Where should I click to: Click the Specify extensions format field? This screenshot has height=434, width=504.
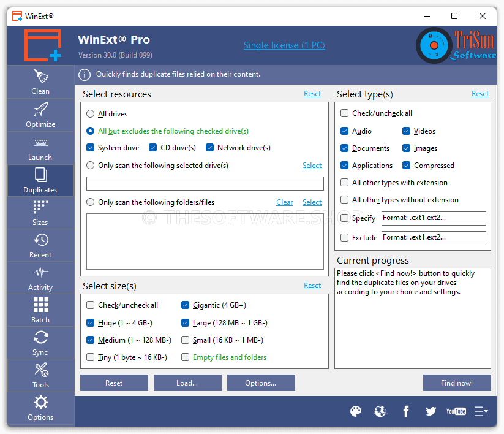click(434, 218)
